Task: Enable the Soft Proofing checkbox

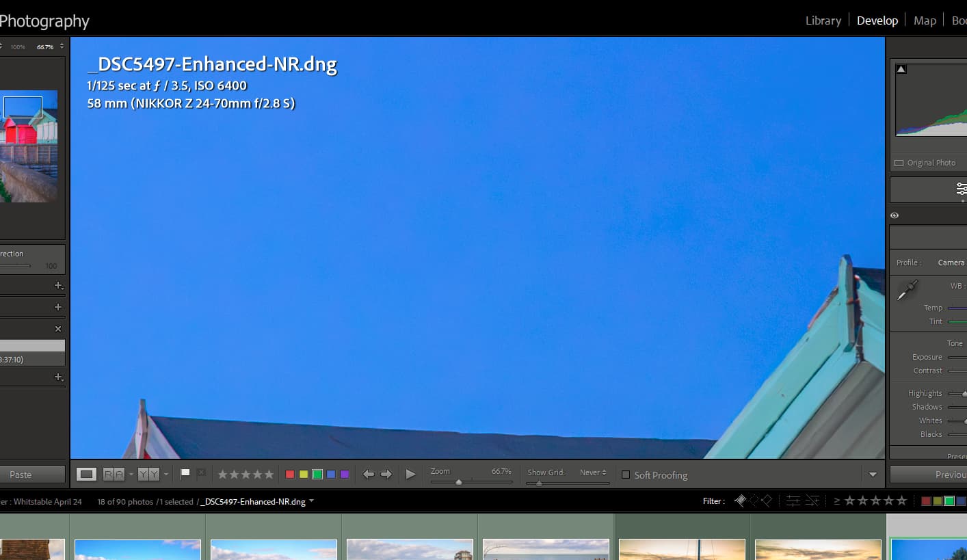Action: click(625, 475)
